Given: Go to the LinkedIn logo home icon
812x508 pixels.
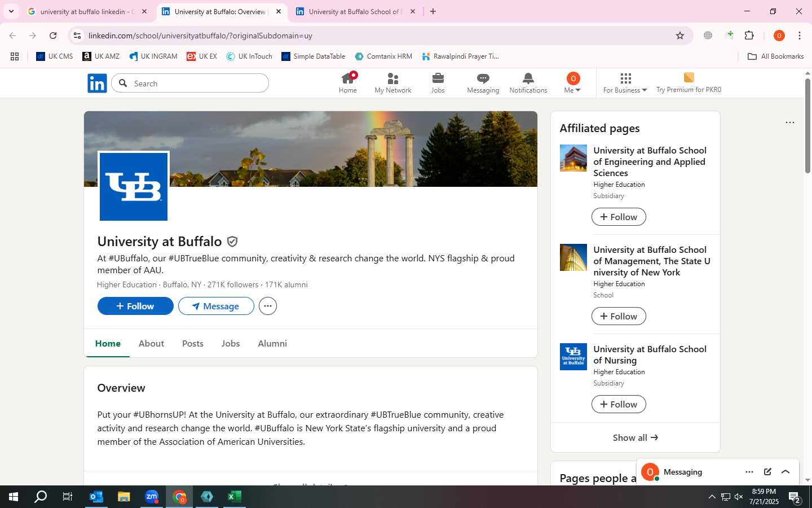Looking at the screenshot, I should point(97,84).
